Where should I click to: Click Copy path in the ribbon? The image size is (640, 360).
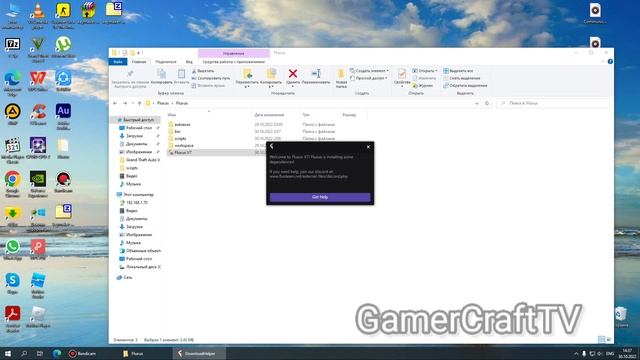coord(211,78)
